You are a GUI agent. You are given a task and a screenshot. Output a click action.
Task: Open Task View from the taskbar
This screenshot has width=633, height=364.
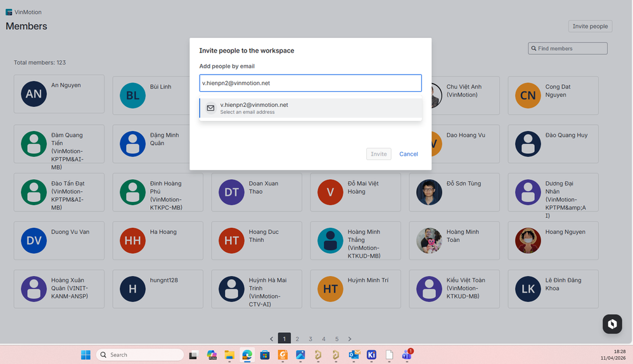193,355
